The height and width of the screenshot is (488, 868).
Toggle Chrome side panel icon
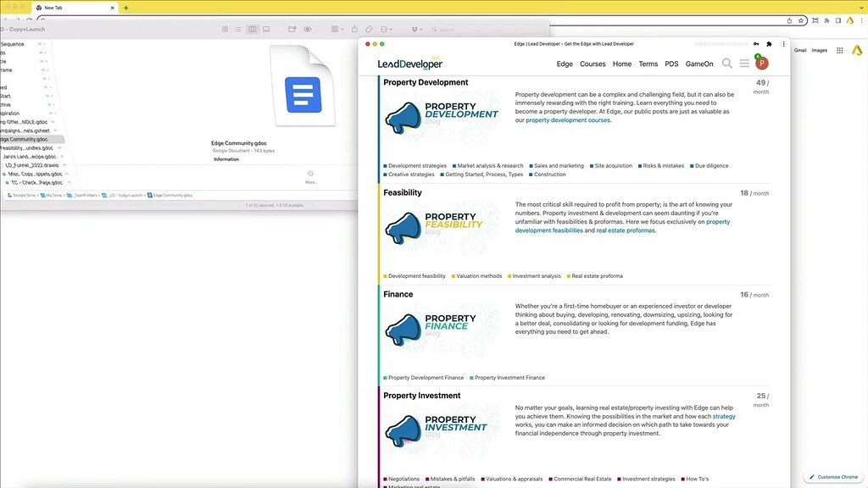pyautogui.click(x=838, y=20)
